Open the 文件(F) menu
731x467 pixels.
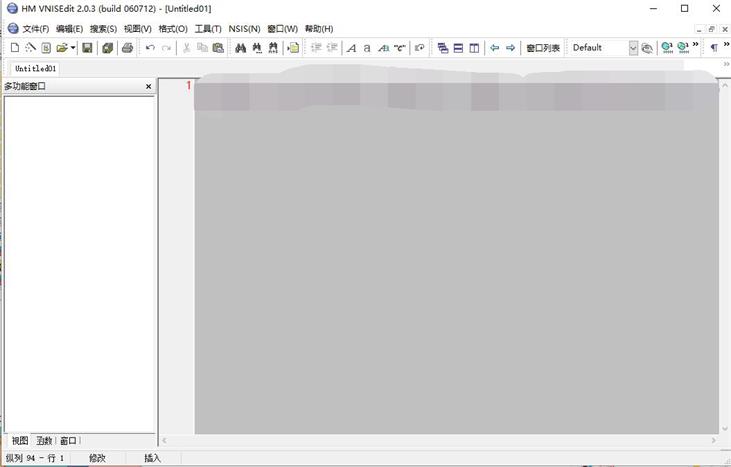click(x=36, y=29)
